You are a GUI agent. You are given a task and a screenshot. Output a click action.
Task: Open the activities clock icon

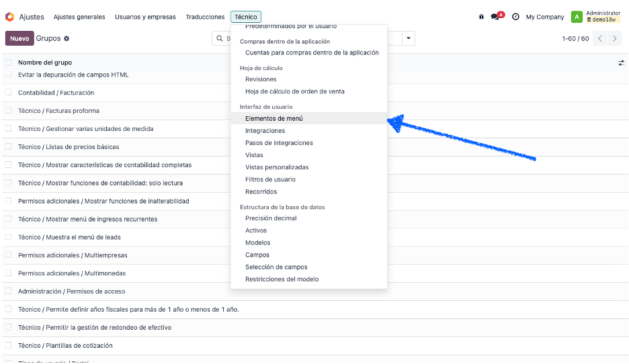click(516, 17)
